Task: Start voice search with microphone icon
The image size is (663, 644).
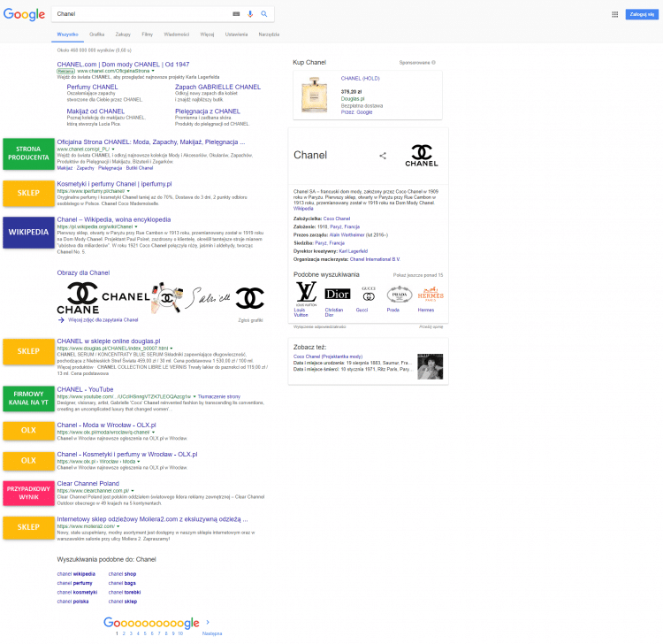Action: point(250,14)
